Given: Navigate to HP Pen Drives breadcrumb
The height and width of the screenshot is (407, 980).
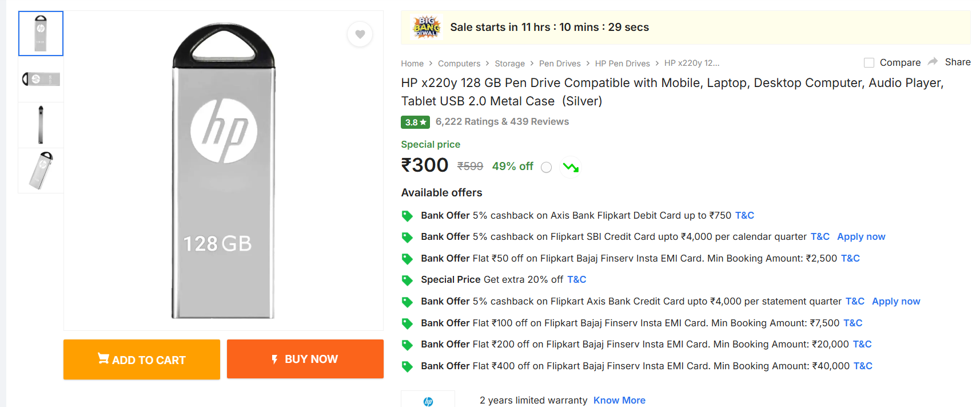Looking at the screenshot, I should pos(622,64).
